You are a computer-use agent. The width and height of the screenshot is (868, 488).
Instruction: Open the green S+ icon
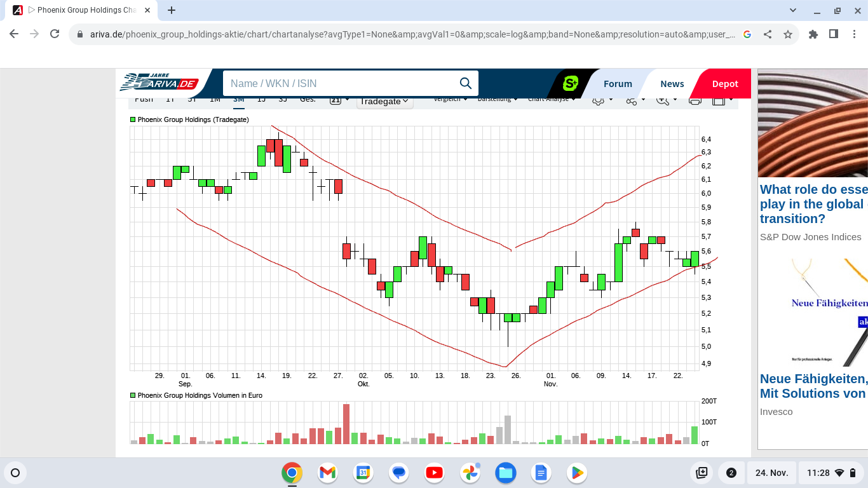tap(571, 83)
